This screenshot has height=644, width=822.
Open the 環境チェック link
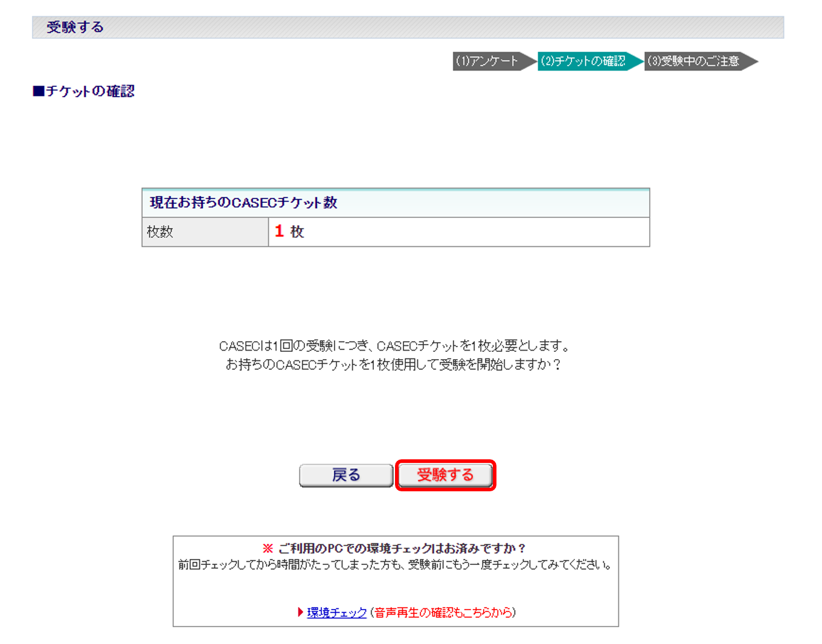point(336,612)
